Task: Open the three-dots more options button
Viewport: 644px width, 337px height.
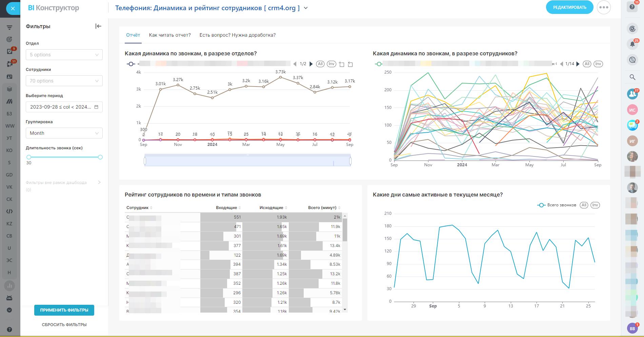Action: [x=604, y=7]
